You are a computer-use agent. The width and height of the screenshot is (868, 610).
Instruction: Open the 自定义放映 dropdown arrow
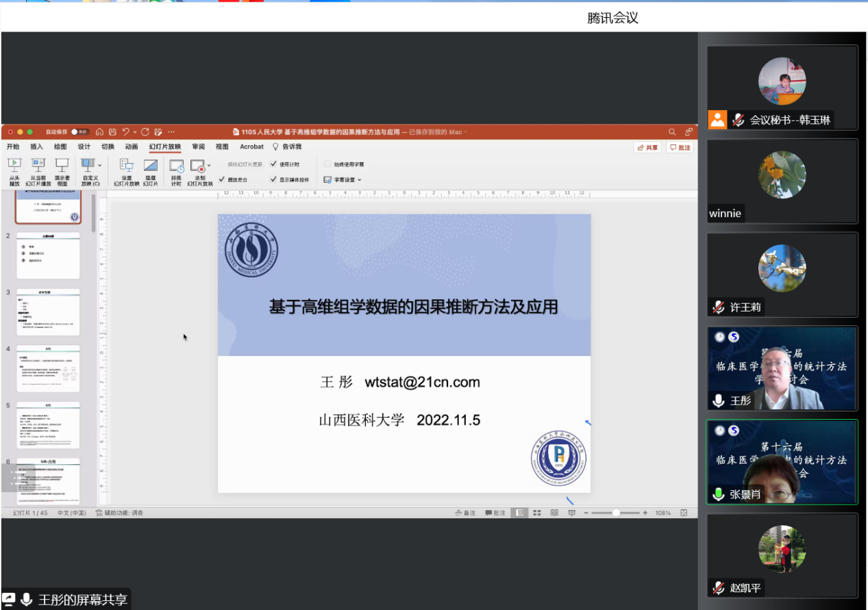click(100, 165)
